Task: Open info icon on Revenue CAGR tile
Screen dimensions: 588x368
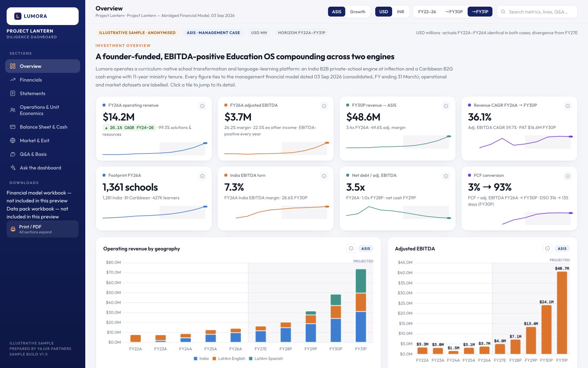Action: tap(568, 106)
